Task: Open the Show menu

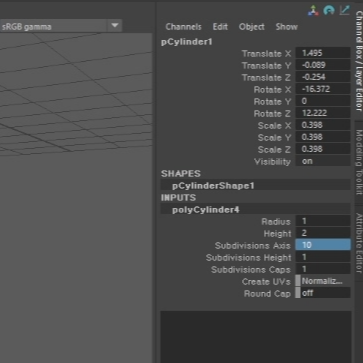Action: [286, 27]
